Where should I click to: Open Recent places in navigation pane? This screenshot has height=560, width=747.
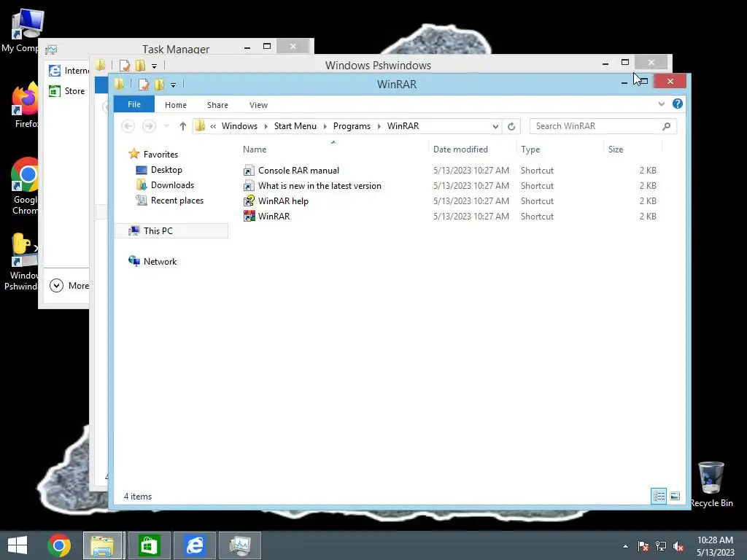pos(169,201)
